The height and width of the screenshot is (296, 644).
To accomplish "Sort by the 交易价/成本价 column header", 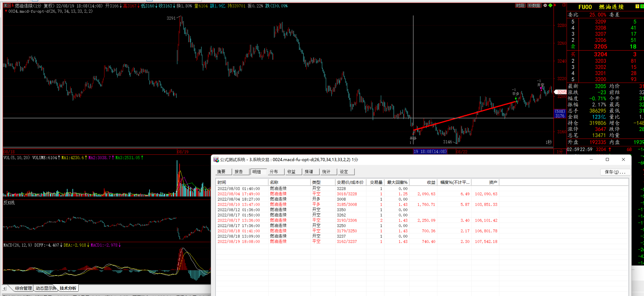I will (x=350, y=182).
